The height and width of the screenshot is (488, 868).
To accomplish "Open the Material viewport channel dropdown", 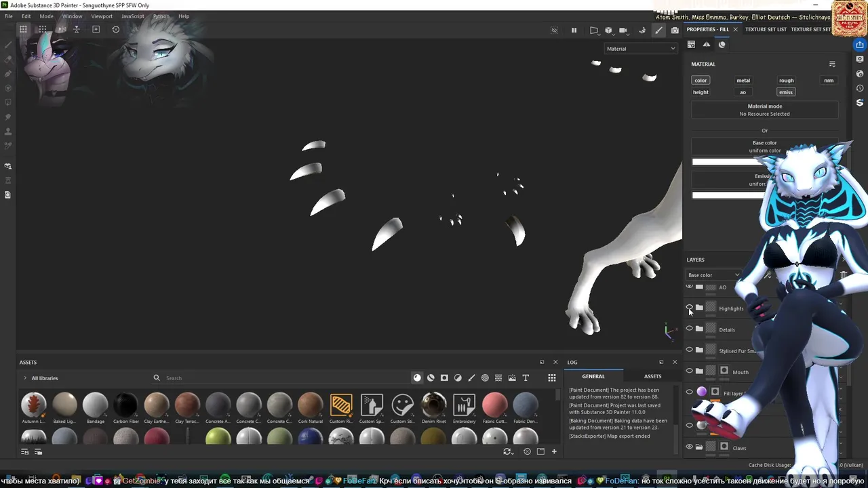I will (x=640, y=49).
